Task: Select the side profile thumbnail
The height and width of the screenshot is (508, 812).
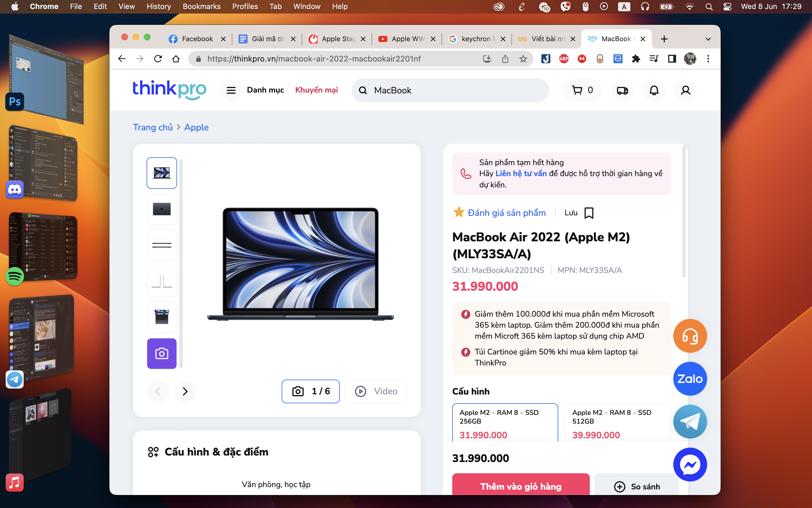Action: 162,245
